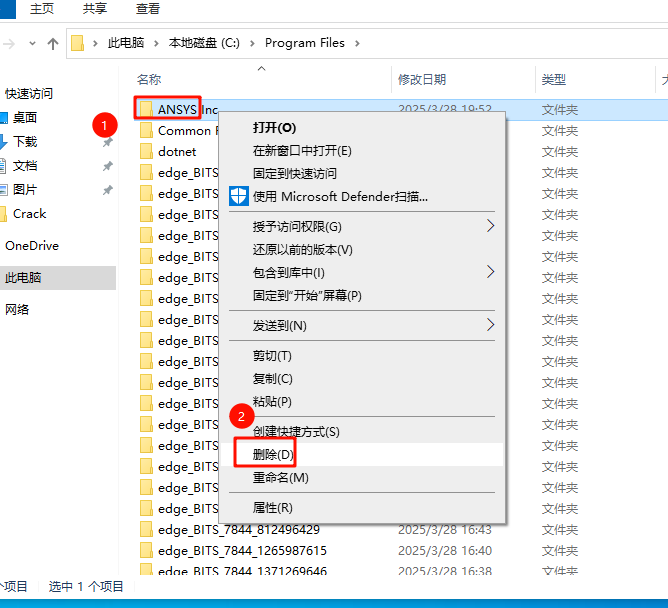Open the 共享 ribbon tab
The width and height of the screenshot is (668, 608).
click(x=95, y=9)
